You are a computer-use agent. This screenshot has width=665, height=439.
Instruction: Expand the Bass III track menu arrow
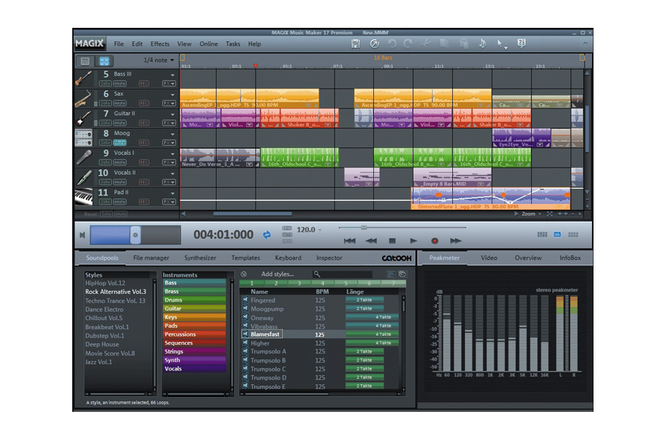click(x=173, y=75)
